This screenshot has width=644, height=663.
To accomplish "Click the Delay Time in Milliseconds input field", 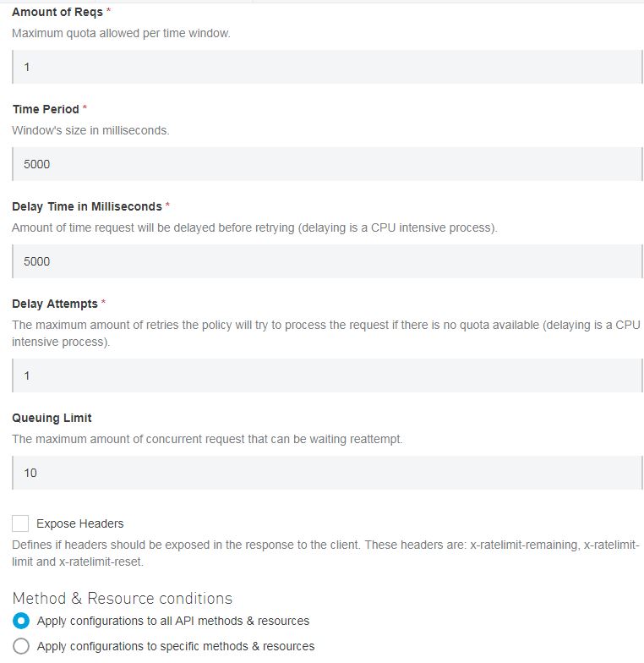I will [328, 261].
